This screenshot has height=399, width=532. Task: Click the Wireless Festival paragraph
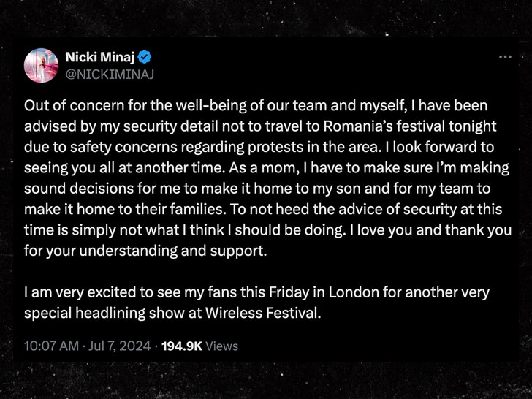256,303
